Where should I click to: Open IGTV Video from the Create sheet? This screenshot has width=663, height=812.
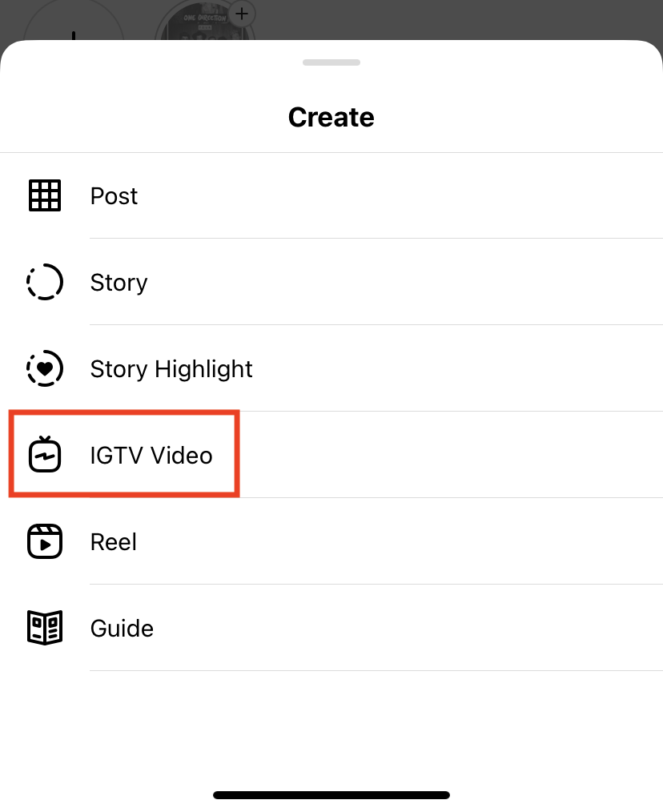click(151, 455)
